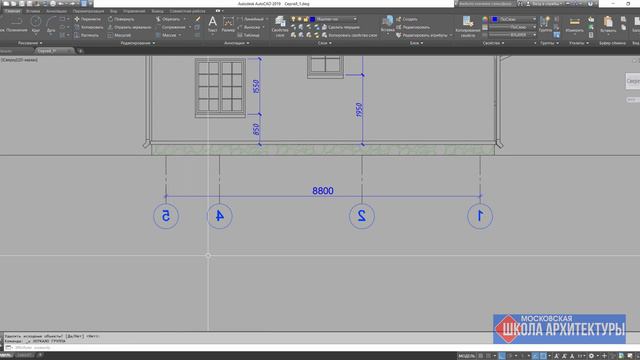This screenshot has height=360, width=640.
Task: Click the blue layer color swatch
Action: click(x=313, y=19)
